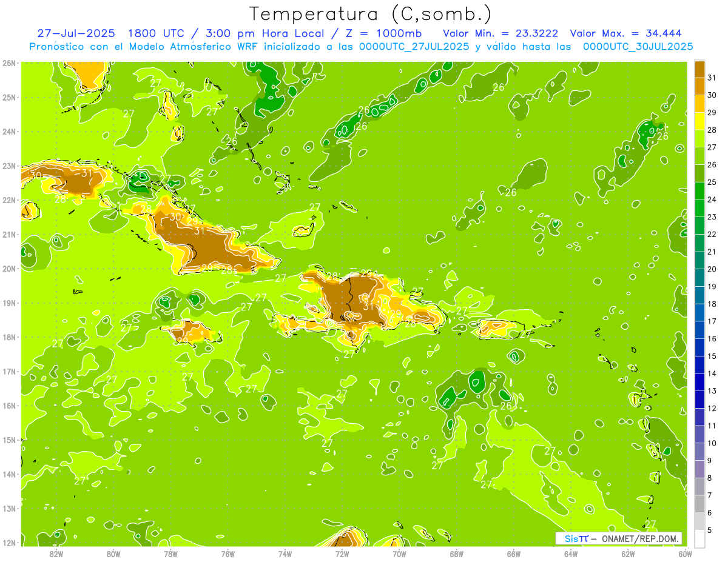Pick the gray legend swatch between 6 and 7
Viewport: 728px width, 562px height.
click(x=699, y=504)
